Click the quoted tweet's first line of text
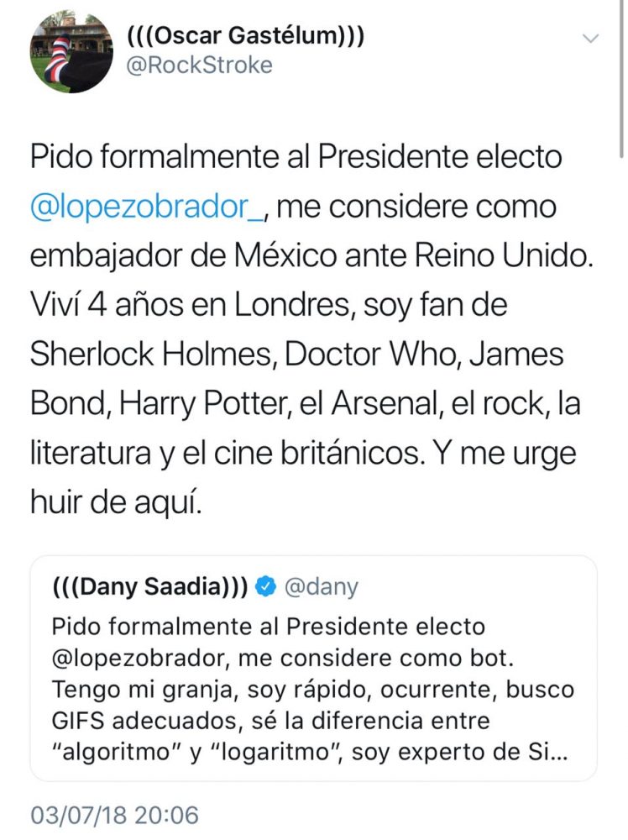Image resolution: width=628 pixels, height=840 pixels. [x=269, y=628]
